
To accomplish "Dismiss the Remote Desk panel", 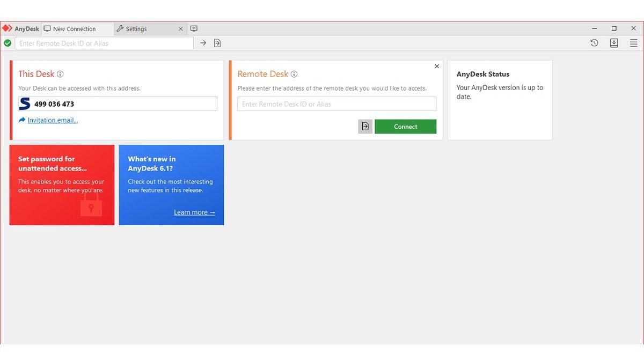I will point(436,66).
